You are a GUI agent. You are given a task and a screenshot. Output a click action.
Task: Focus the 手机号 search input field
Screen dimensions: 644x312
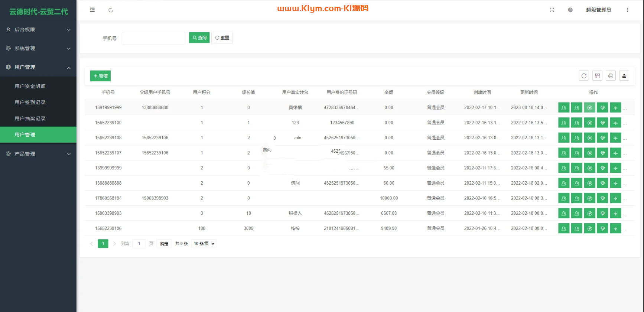tap(153, 38)
